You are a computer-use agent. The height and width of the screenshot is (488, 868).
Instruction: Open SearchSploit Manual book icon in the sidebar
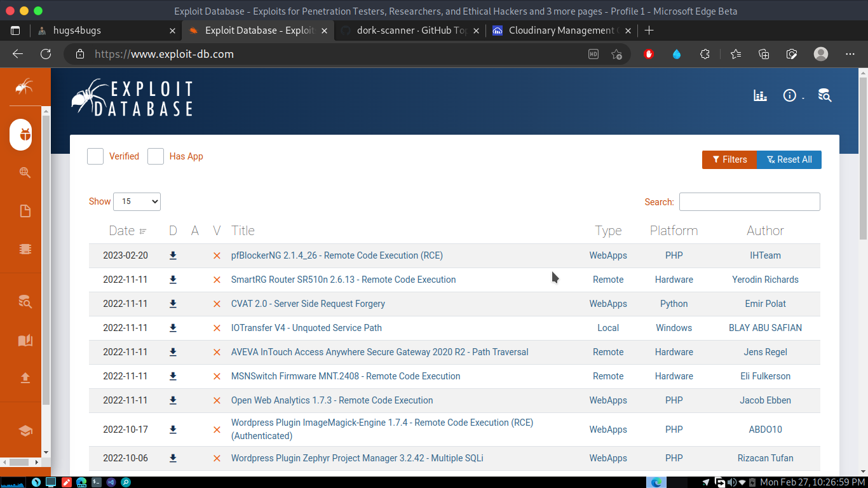tap(25, 340)
